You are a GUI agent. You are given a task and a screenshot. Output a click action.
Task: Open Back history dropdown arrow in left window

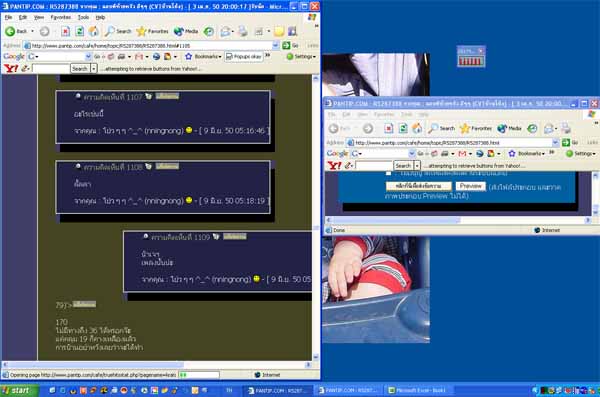point(33,31)
